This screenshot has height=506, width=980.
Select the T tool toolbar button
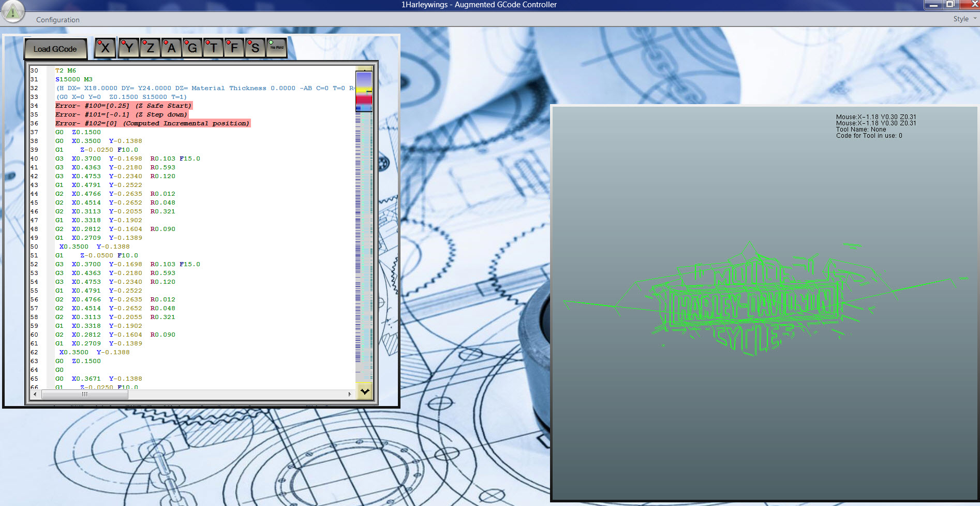[213, 48]
